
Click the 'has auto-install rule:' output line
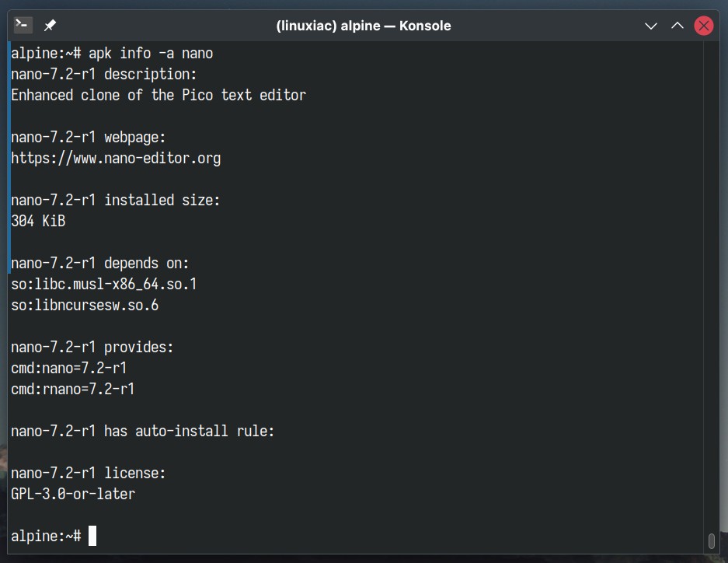142,431
